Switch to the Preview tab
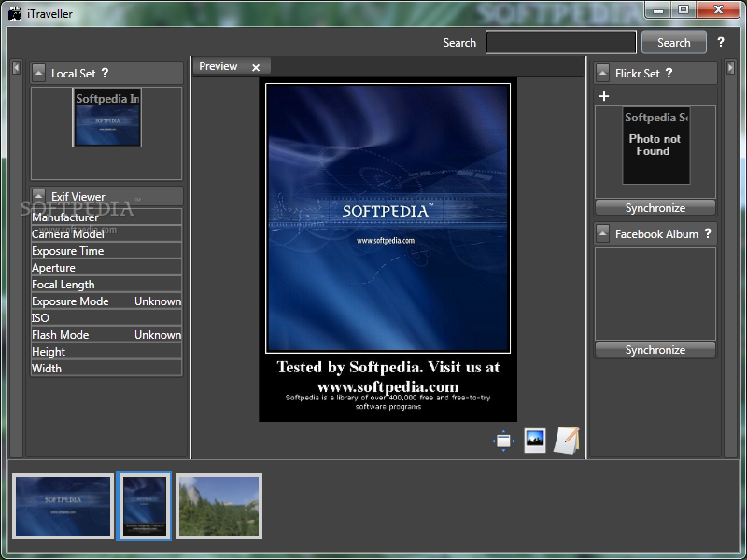747x560 pixels. (x=218, y=66)
